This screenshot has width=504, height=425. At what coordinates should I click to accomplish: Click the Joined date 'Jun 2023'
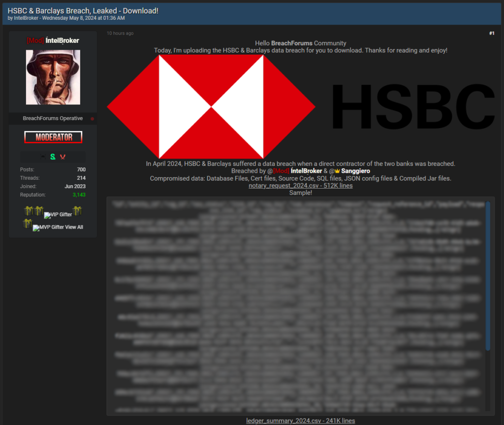coord(75,186)
